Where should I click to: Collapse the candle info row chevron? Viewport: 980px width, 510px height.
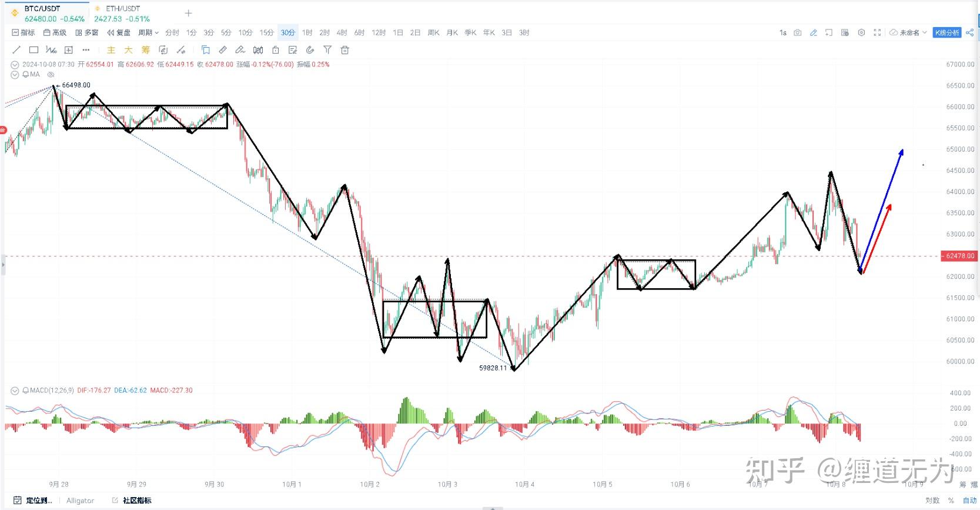pos(15,65)
